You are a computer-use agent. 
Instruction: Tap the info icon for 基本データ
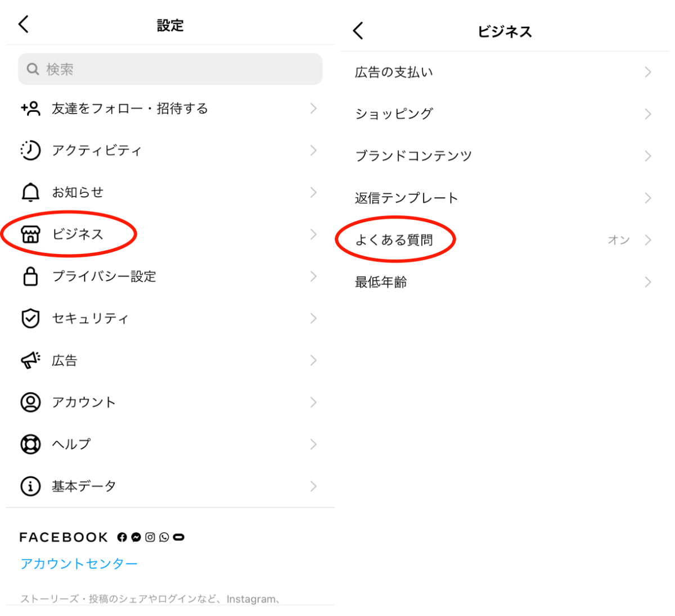30,486
